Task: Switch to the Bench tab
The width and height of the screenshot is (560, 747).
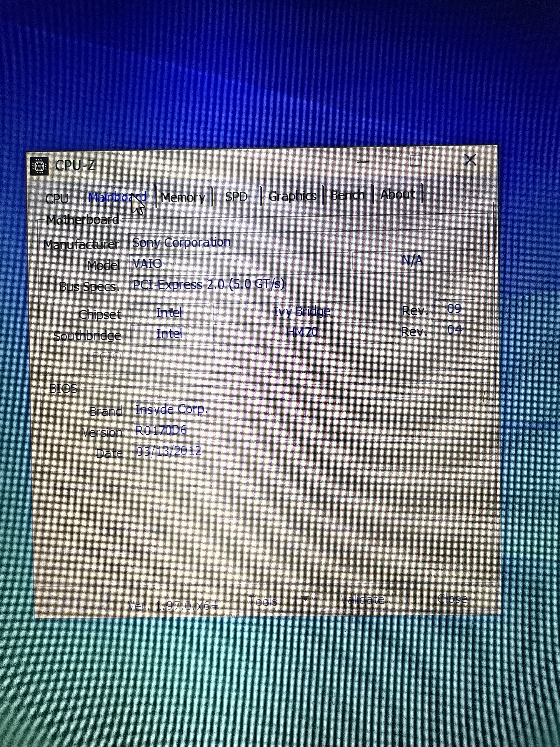Action: [x=348, y=195]
